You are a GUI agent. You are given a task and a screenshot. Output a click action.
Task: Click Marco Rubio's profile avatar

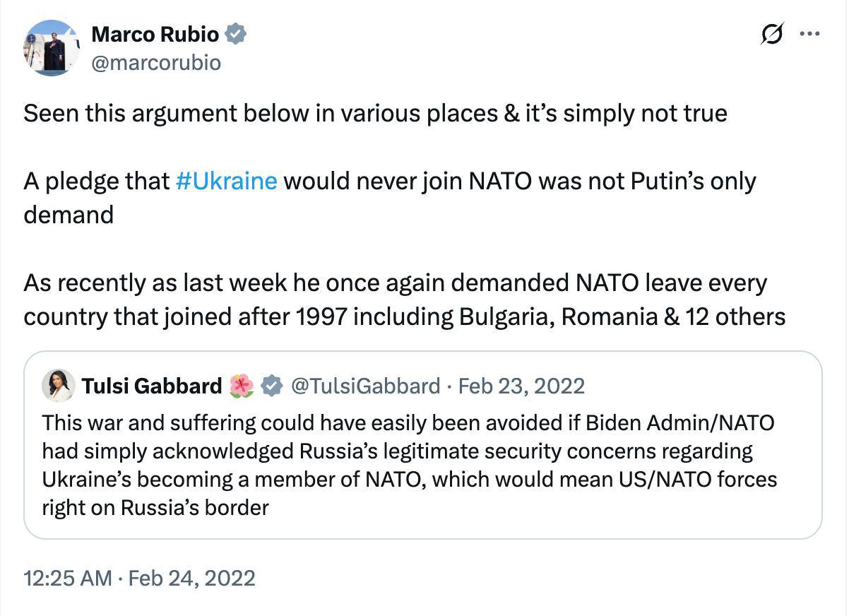click(51, 47)
